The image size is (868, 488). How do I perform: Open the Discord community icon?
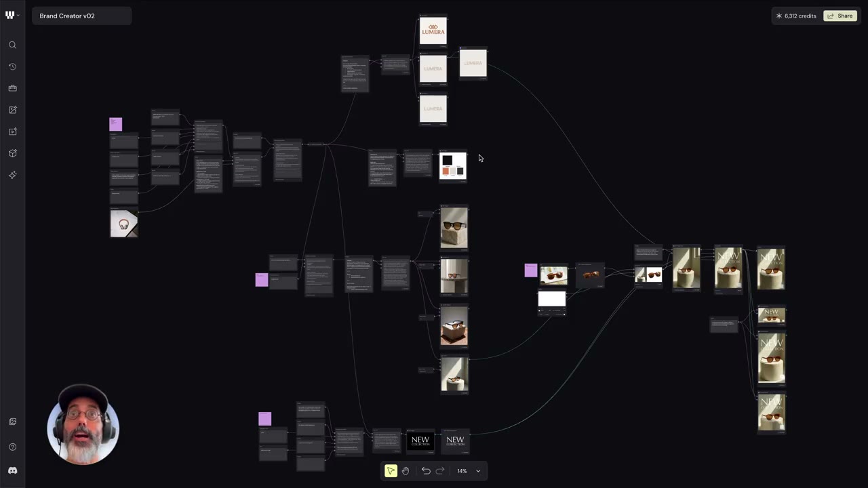coord(12,470)
